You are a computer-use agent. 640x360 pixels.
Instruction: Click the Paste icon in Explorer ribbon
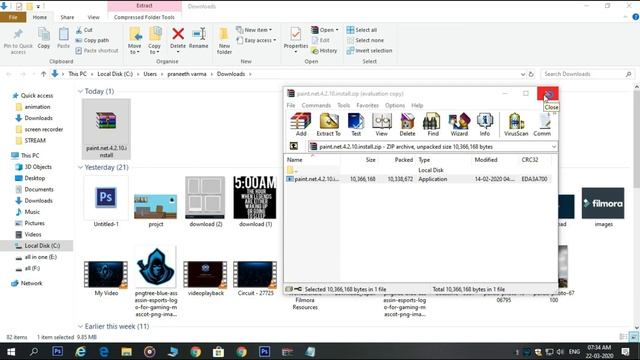(63, 38)
